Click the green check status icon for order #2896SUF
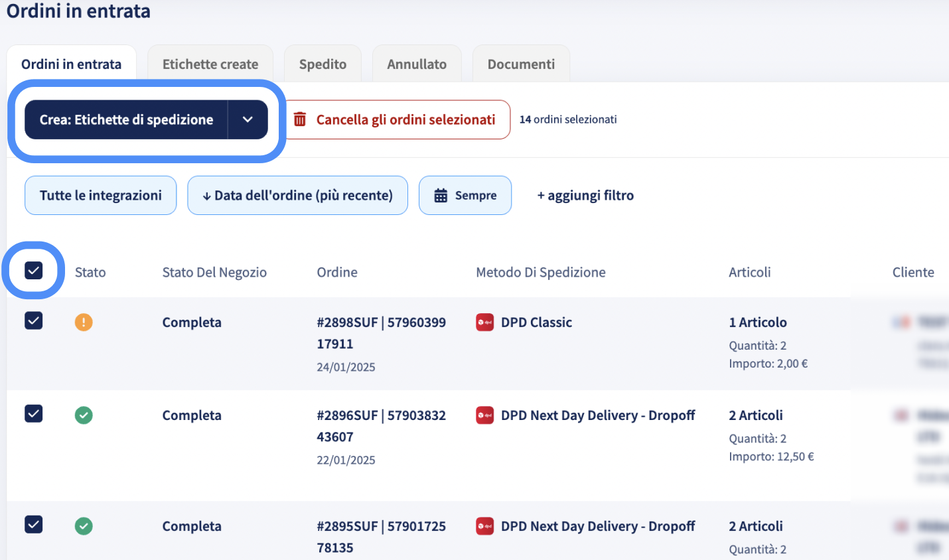Viewport: 949px width, 560px height. 84,415
